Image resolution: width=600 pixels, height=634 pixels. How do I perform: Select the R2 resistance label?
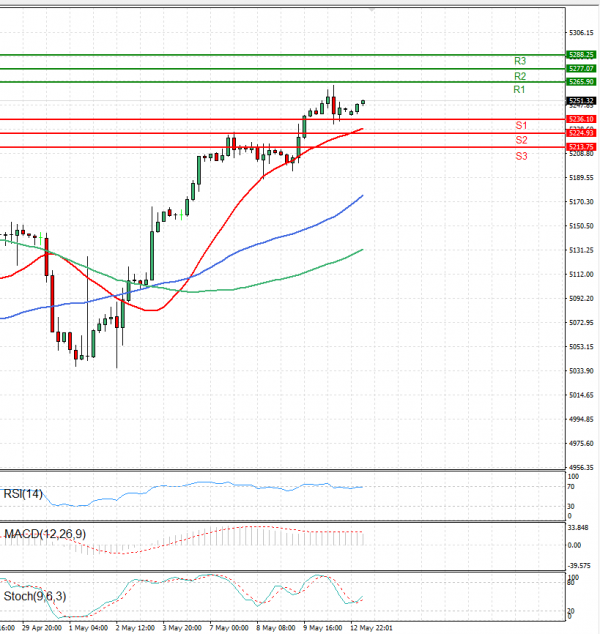(x=520, y=76)
